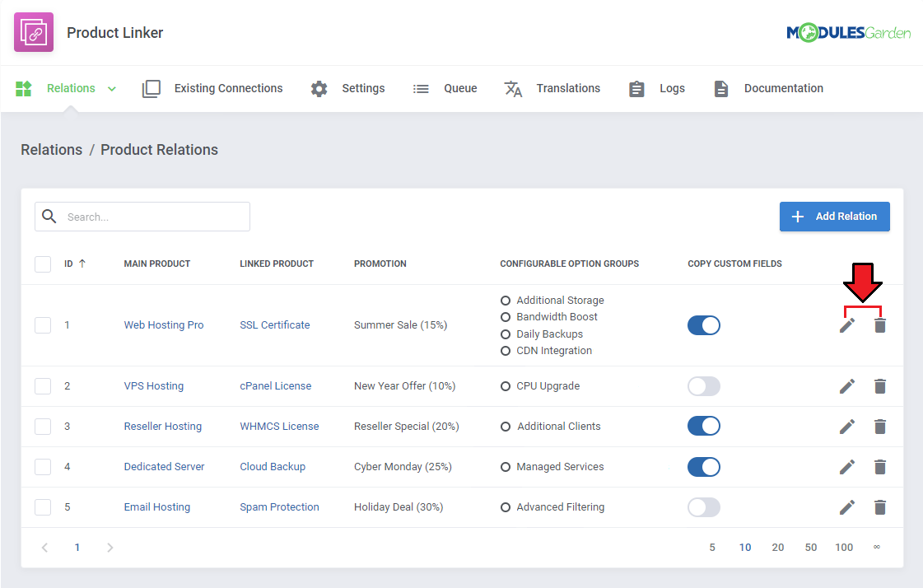Disable copy custom fields for Web Hosting Pro
Screen dimensions: 923x588
click(x=704, y=325)
